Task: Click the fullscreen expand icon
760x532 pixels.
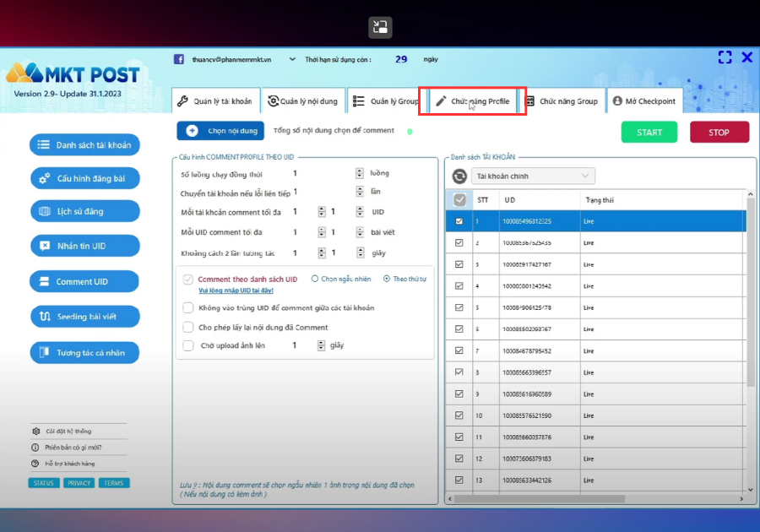Action: pos(725,57)
